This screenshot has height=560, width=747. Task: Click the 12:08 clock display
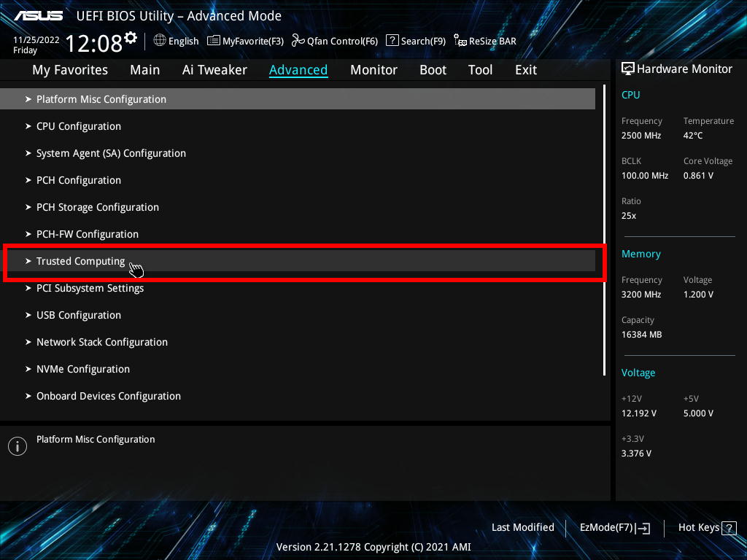(x=94, y=43)
